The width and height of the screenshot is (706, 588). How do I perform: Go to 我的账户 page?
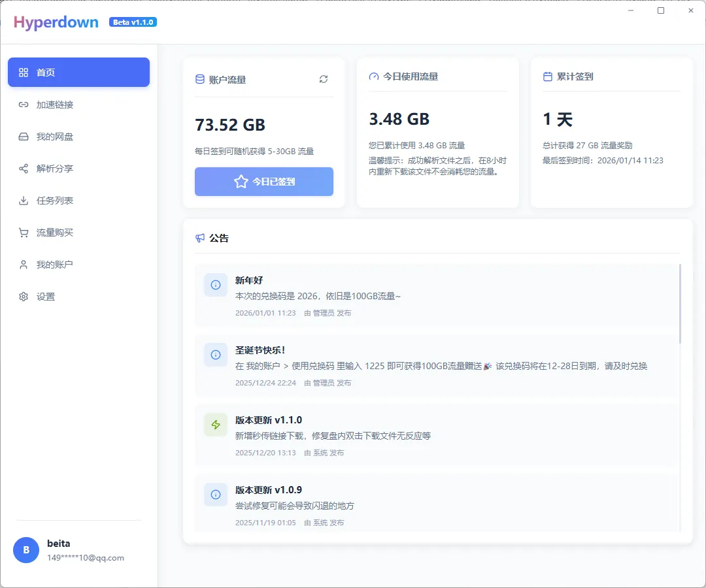point(79,265)
